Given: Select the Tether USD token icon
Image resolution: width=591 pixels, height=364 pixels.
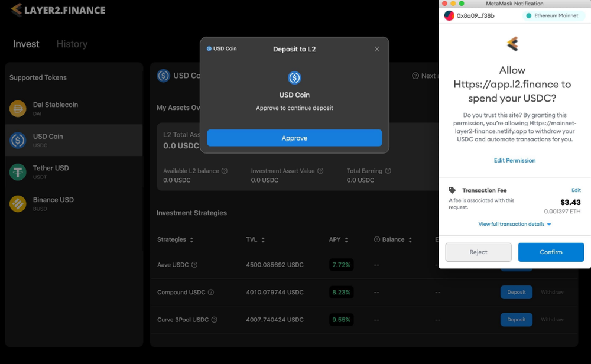Looking at the screenshot, I should (x=18, y=172).
